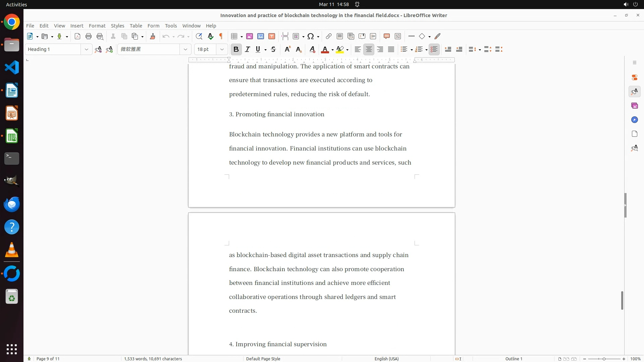Open the font size 18 pt dropdown
The width and height of the screenshot is (644, 362).
222,50
